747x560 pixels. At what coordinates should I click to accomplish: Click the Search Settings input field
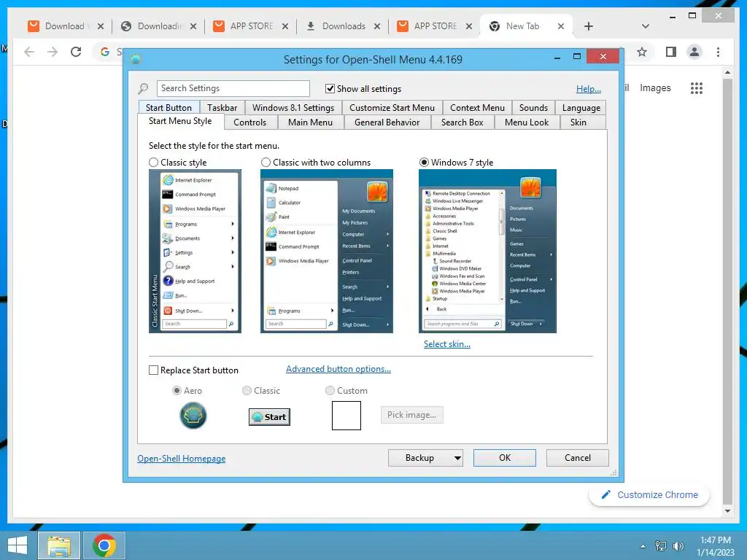pos(233,88)
